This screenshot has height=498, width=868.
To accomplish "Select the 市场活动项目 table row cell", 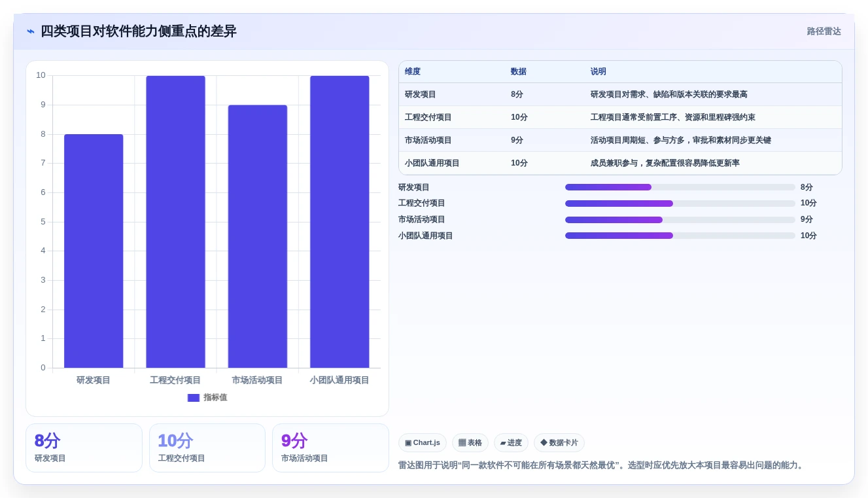I will pyautogui.click(x=428, y=140).
